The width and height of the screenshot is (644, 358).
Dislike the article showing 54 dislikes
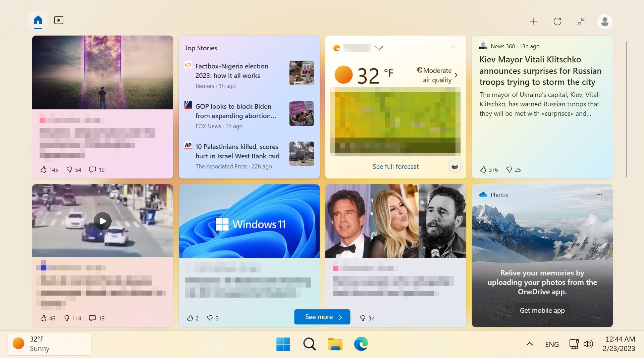[x=73, y=170]
